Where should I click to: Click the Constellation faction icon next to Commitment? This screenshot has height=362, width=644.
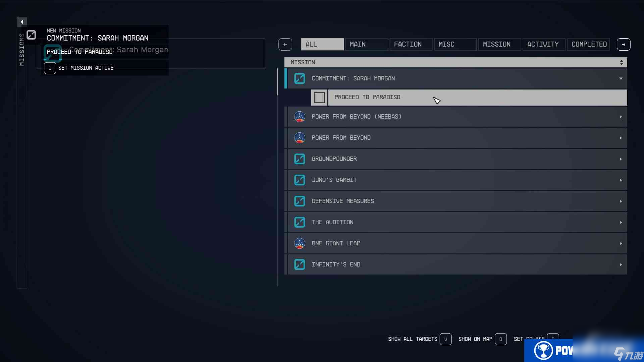[300, 78]
